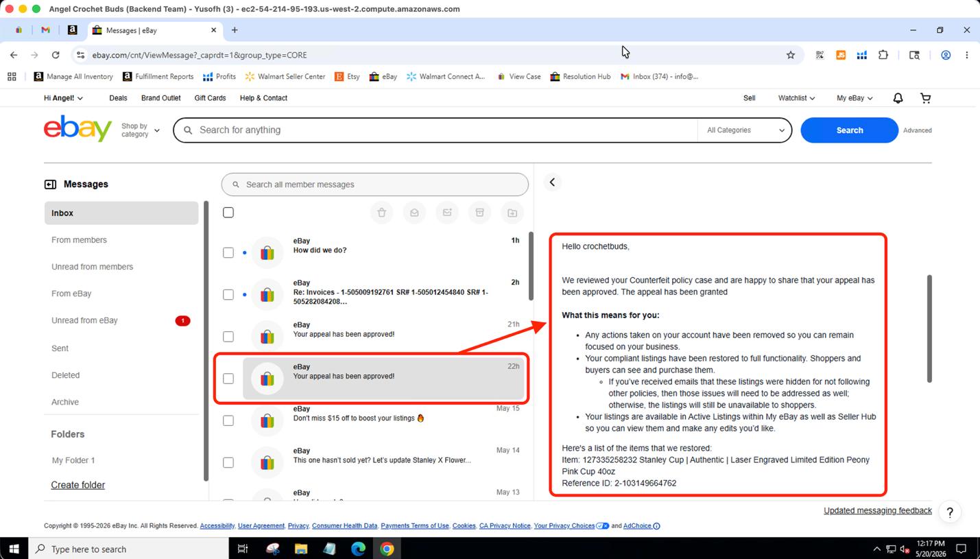Image resolution: width=980 pixels, height=559 pixels.
Task: Open the Updated messaging feedback link
Action: pyautogui.click(x=877, y=510)
